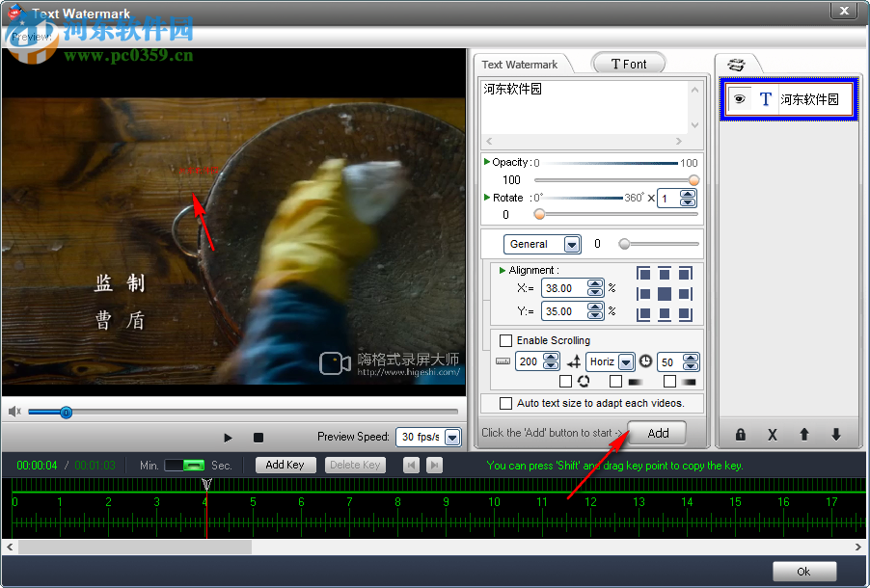870x588 pixels.
Task: Expand the Rotate section arrow
Action: pyautogui.click(x=486, y=198)
